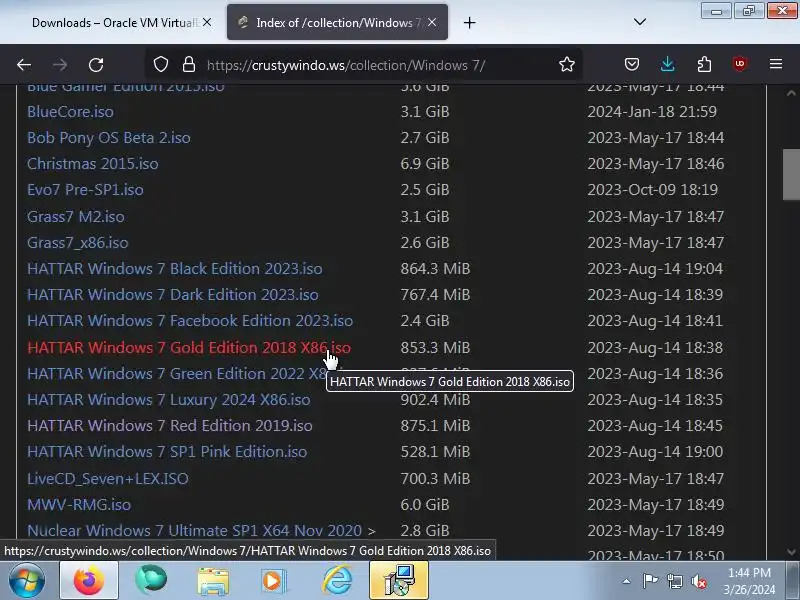Click Grass7_x86.iso link

(x=78, y=243)
